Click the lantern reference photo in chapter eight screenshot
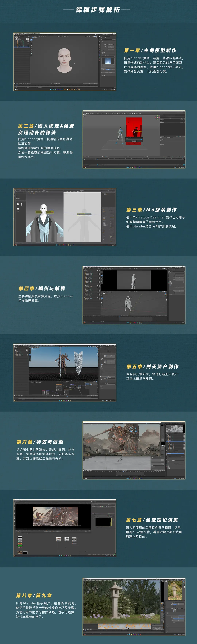Viewport: 197px width, 644px height. coord(175,591)
